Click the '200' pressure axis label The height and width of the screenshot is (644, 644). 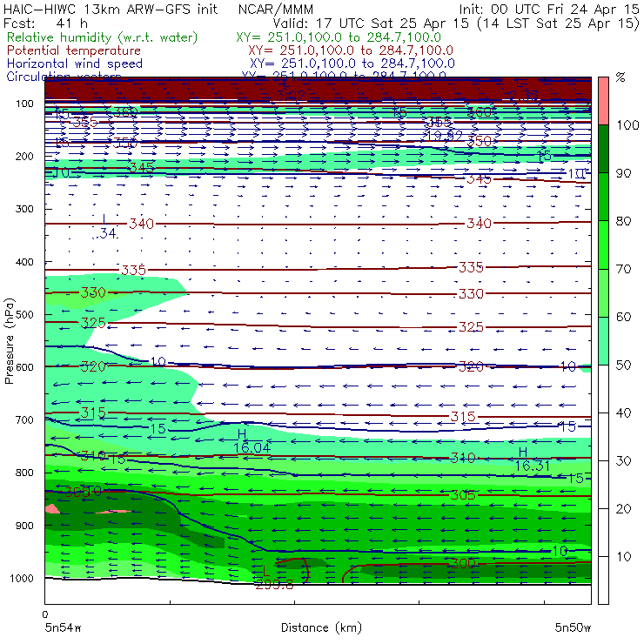click(x=24, y=157)
